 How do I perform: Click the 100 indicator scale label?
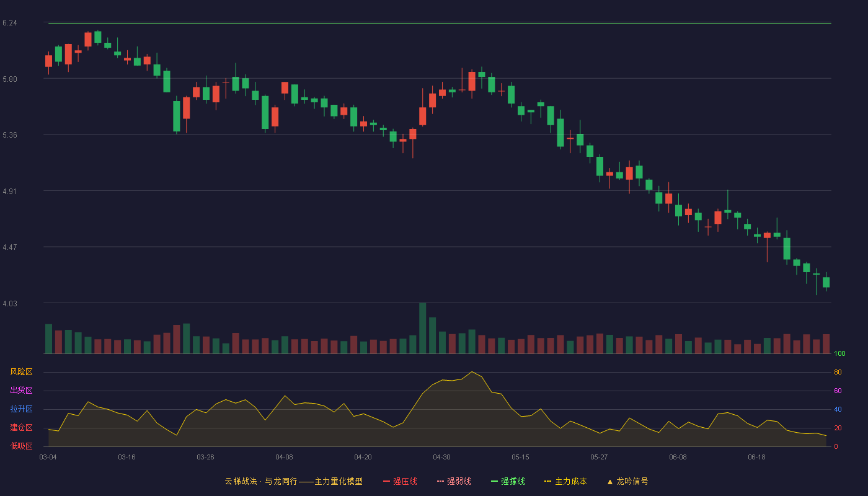pyautogui.click(x=839, y=354)
